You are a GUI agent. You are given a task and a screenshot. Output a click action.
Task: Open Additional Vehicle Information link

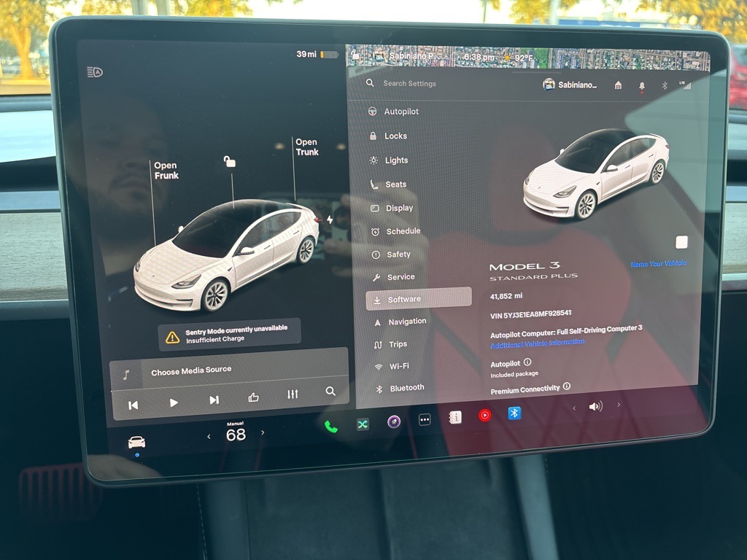pos(538,343)
